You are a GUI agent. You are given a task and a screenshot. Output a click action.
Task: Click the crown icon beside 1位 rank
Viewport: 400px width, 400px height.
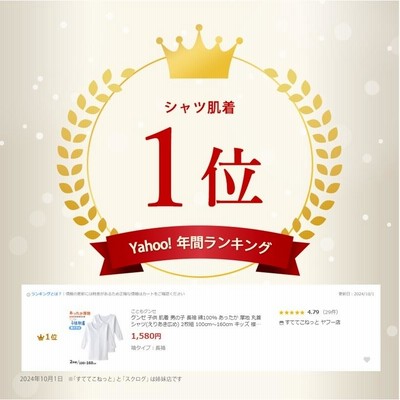click(41, 337)
